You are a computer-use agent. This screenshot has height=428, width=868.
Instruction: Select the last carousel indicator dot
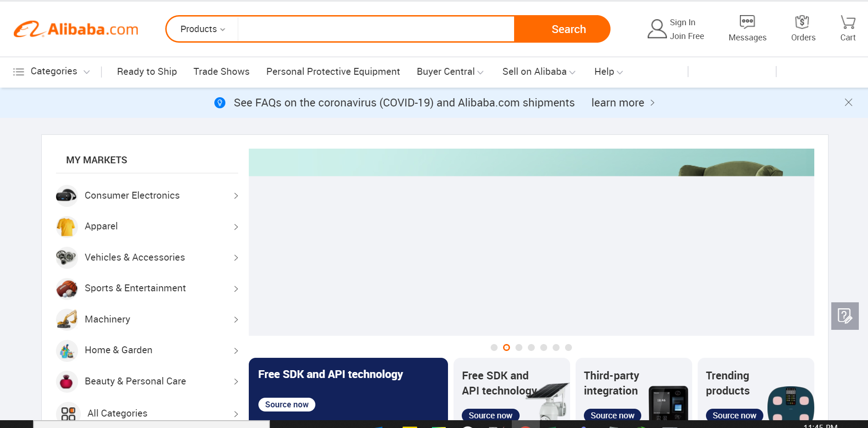pos(568,348)
